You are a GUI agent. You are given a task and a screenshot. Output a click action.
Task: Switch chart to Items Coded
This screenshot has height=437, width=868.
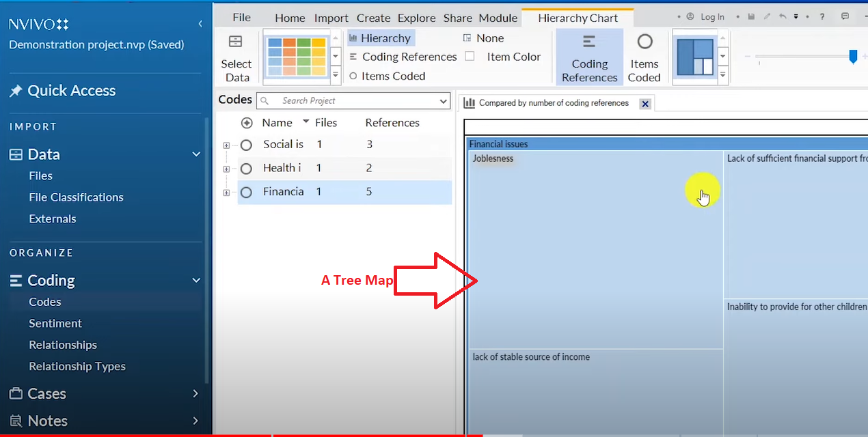point(644,57)
